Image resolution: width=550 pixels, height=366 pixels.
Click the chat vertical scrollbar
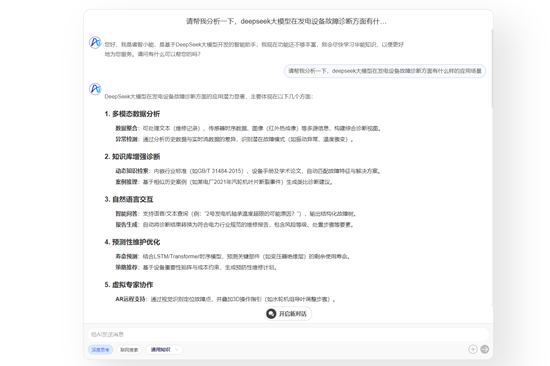coord(492,68)
